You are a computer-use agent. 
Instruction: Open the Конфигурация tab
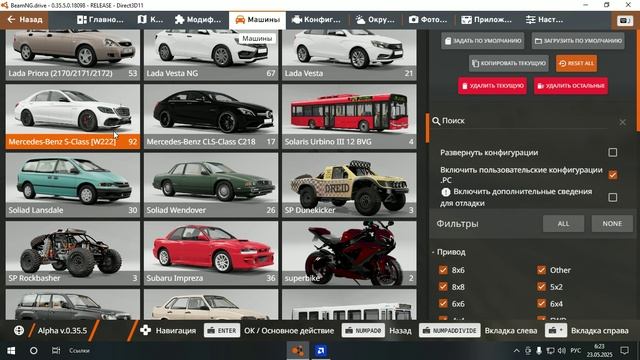coord(317,20)
